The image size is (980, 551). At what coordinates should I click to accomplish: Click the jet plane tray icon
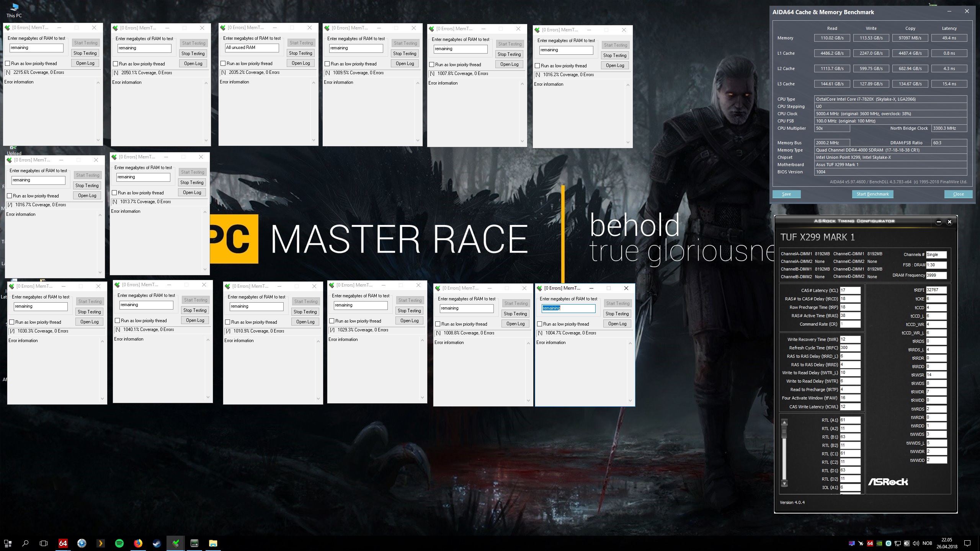[x=861, y=543]
